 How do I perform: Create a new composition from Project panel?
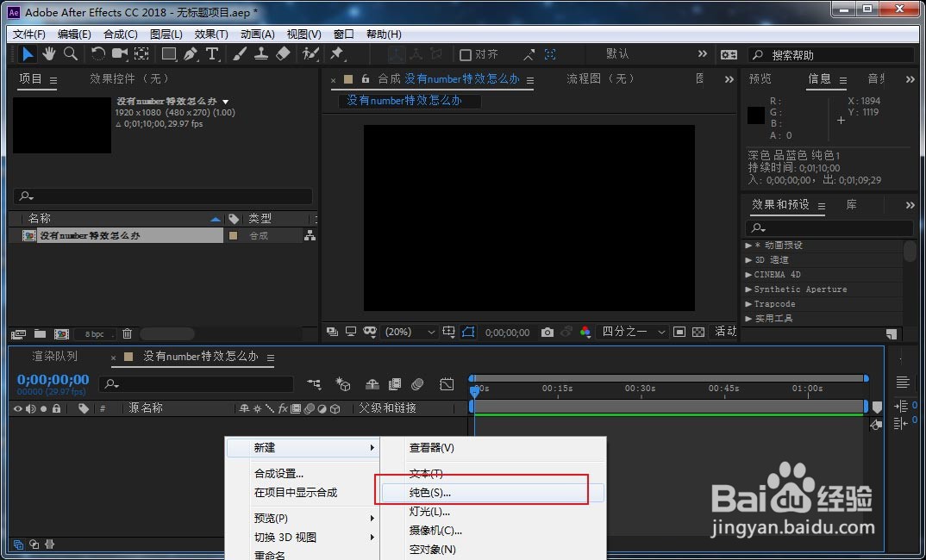(61, 334)
